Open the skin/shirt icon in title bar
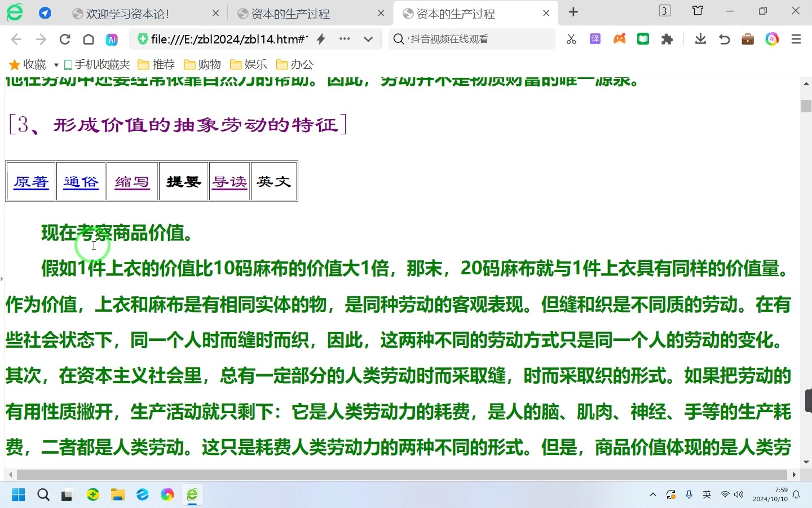 click(698, 11)
